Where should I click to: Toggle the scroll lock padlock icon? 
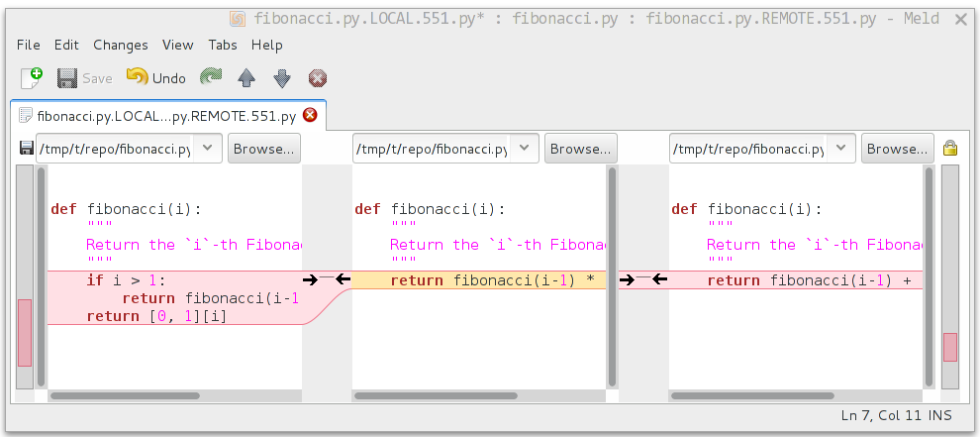[950, 149]
